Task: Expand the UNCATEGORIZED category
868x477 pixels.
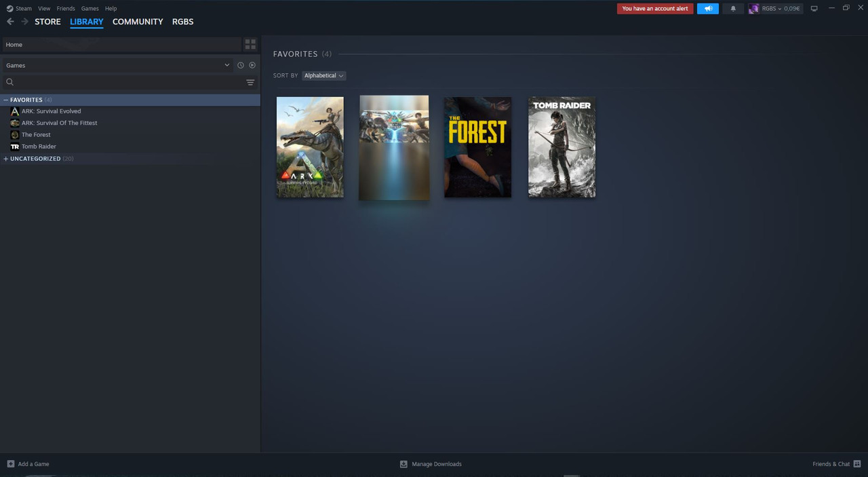Action: 6,159
